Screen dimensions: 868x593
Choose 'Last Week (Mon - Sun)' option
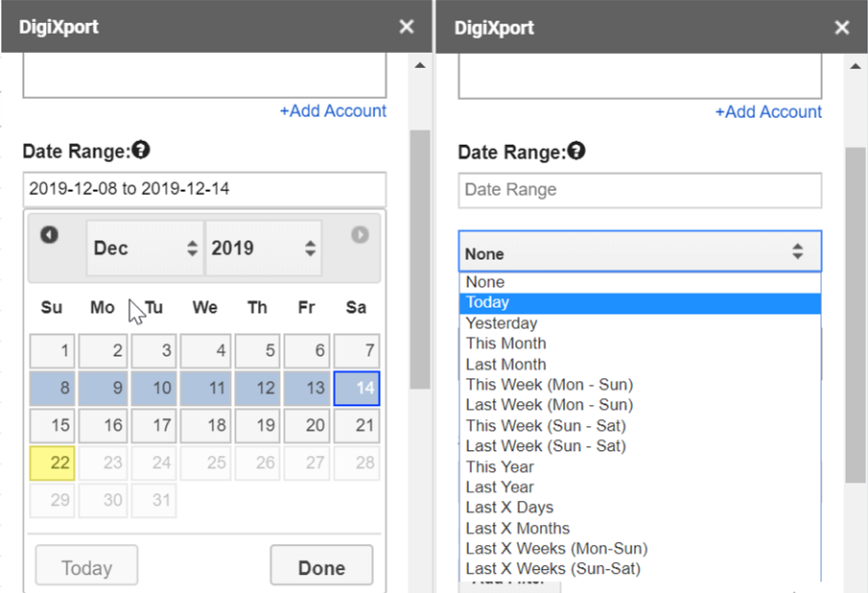640,405
